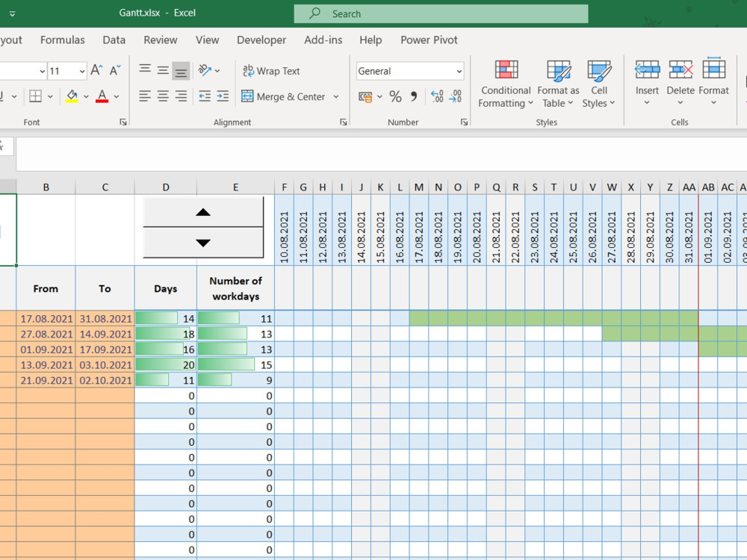747x560 pixels.
Task: Click the Insert cells icon
Action: point(647,69)
